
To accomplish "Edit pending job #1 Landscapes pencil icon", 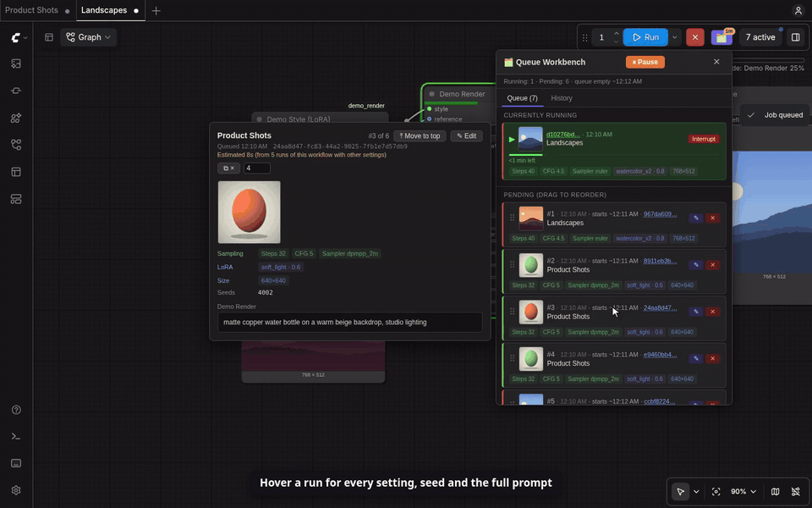I will (x=696, y=218).
